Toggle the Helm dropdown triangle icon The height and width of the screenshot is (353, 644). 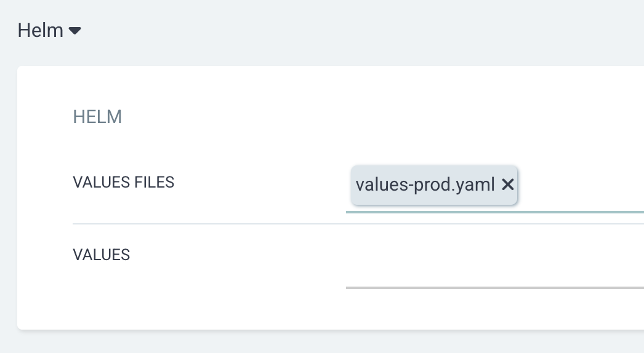[x=74, y=31]
